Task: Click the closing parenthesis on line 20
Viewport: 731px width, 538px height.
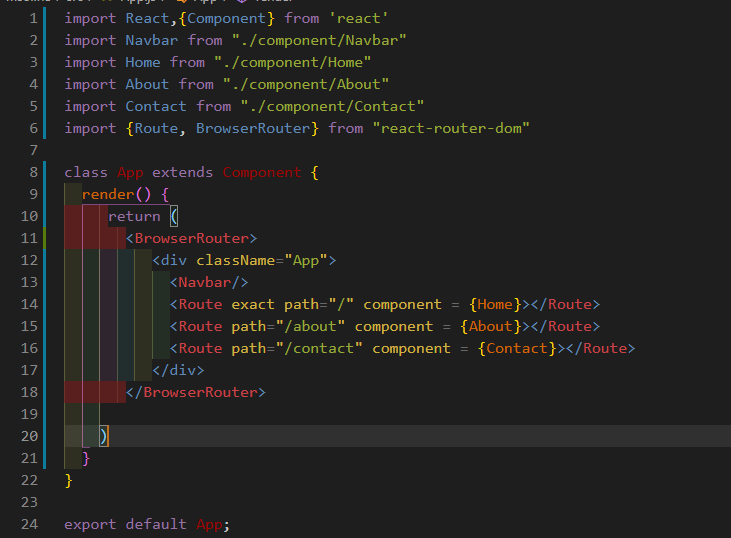Action: click(103, 436)
